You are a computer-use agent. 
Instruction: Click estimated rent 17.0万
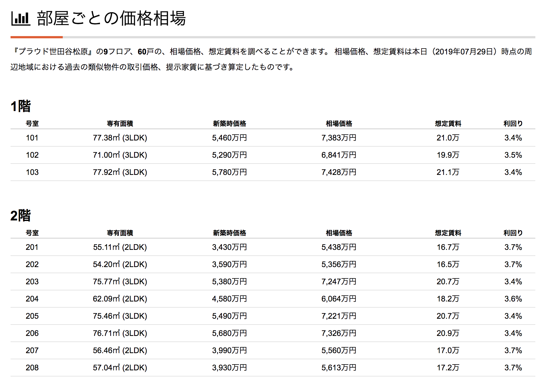448,350
